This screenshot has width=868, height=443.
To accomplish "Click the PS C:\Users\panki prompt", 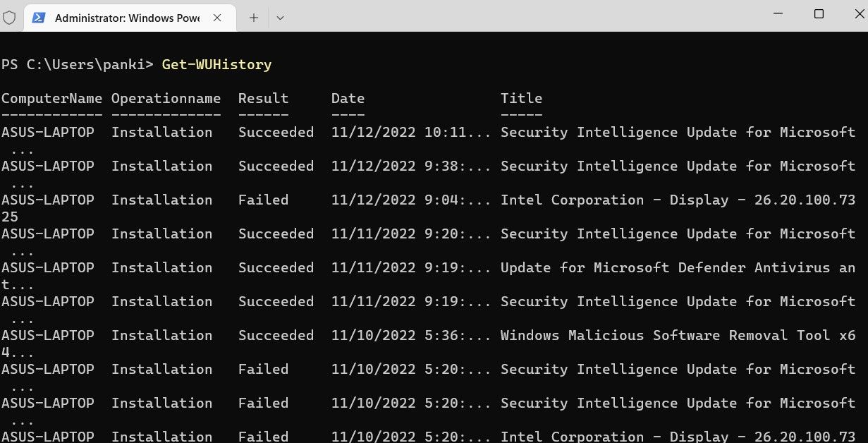I will click(x=77, y=64).
